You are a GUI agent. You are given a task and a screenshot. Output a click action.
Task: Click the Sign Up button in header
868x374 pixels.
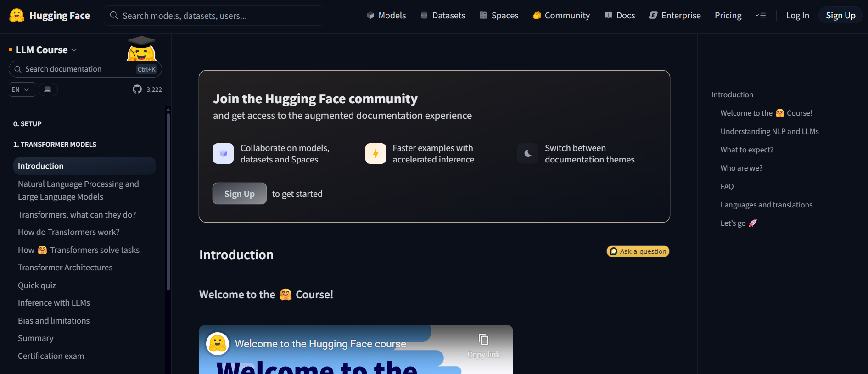pyautogui.click(x=840, y=16)
